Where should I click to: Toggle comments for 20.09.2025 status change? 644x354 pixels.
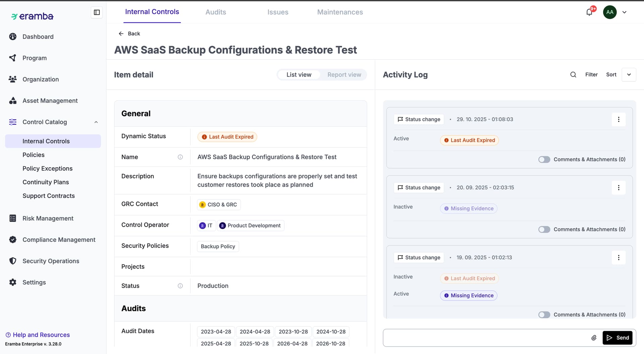click(x=544, y=229)
